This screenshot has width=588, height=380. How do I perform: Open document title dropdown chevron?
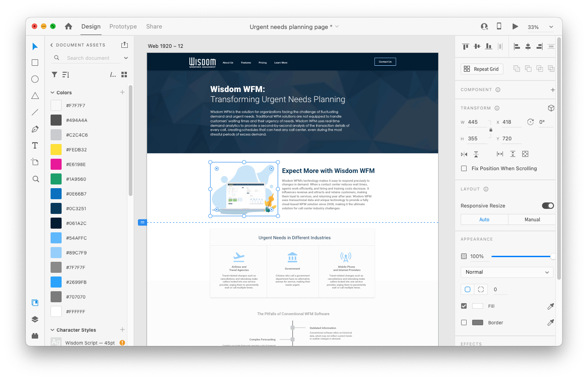pos(337,27)
